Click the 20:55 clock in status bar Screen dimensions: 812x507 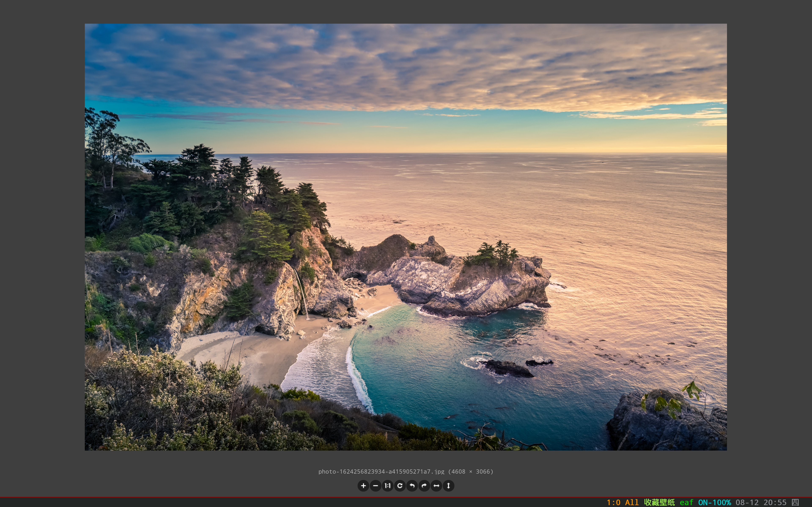775,502
